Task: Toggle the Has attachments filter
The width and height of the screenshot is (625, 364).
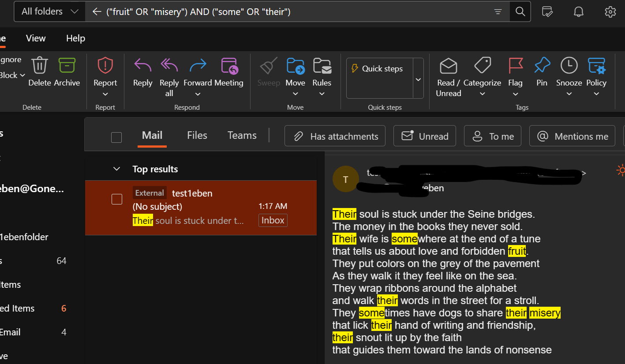Action: pos(335,136)
